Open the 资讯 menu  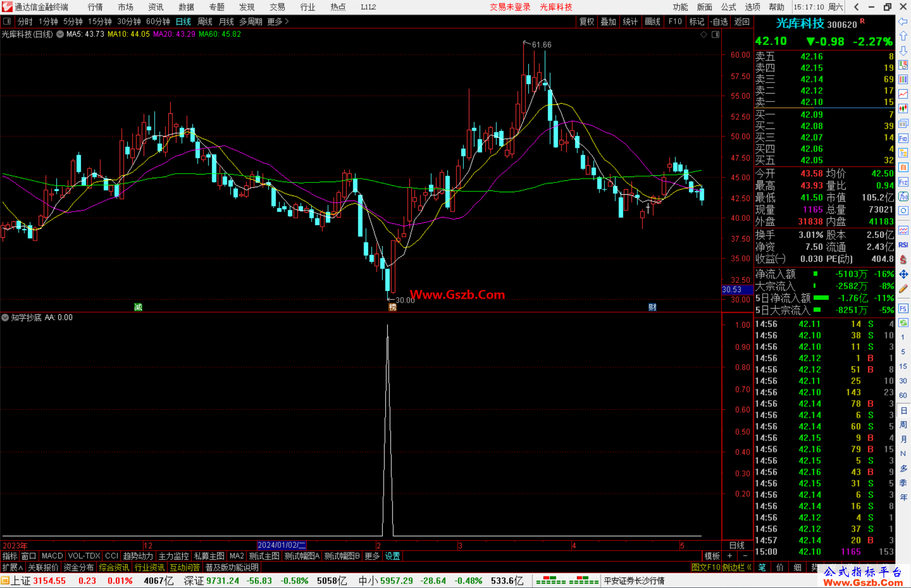pos(156,7)
